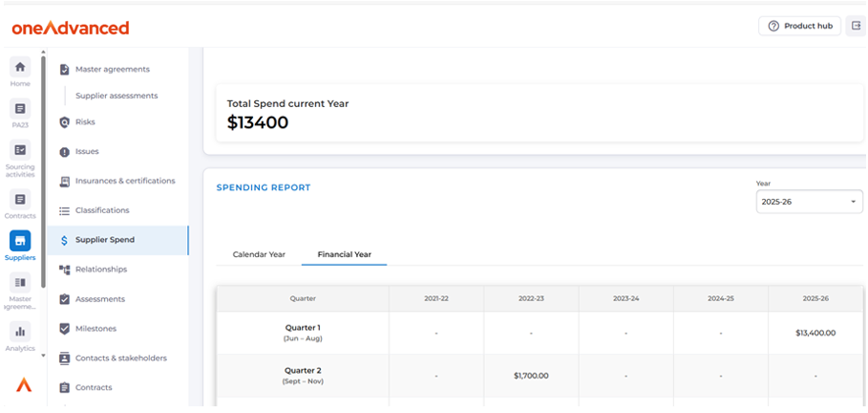Click the Product hub button
Image resolution: width=868 pixels, height=413 pixels.
click(799, 26)
